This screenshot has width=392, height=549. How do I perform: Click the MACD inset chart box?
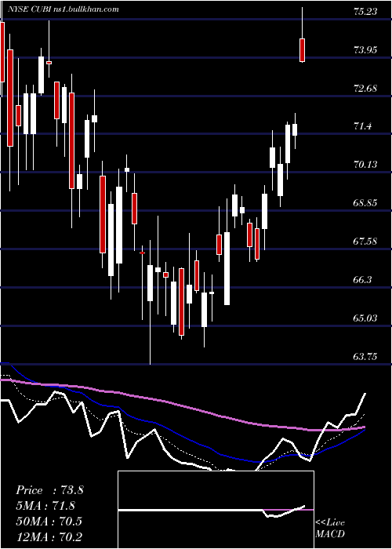point(216,510)
